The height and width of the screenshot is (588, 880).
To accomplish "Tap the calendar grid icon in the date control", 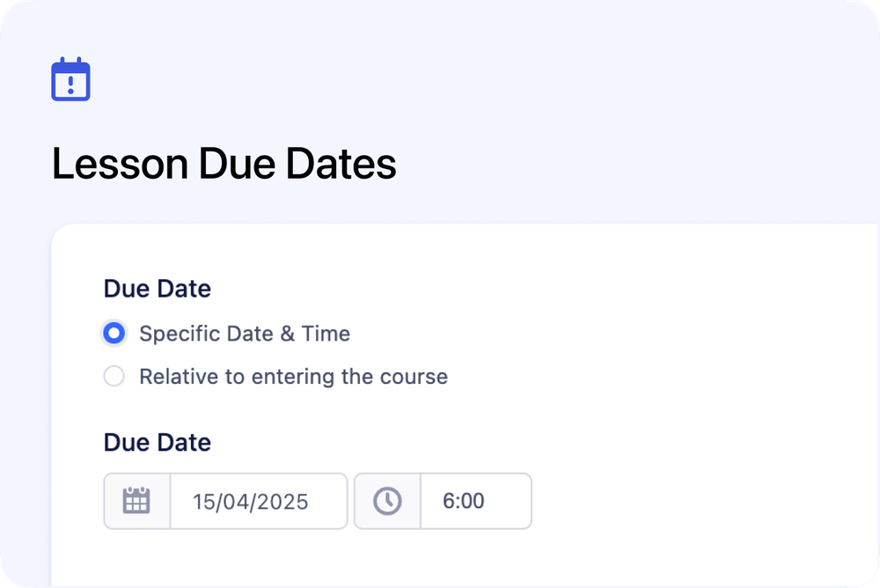I will [136, 501].
